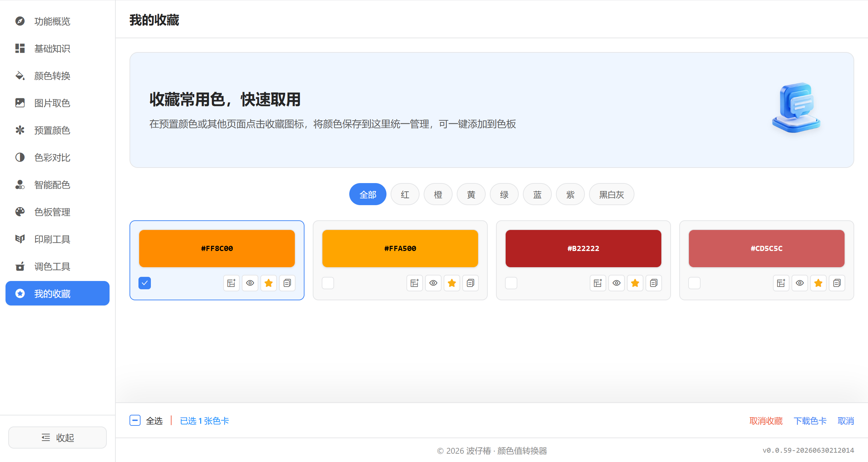Click 下载色卡 link

810,421
